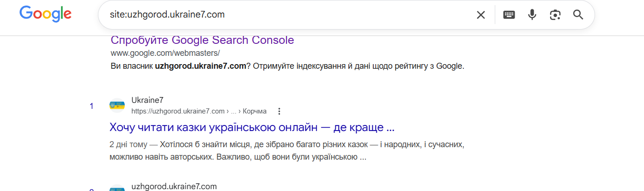The height and width of the screenshot is (191, 644).
Task: Submit search with magnifying glass icon
Action: [578, 15]
